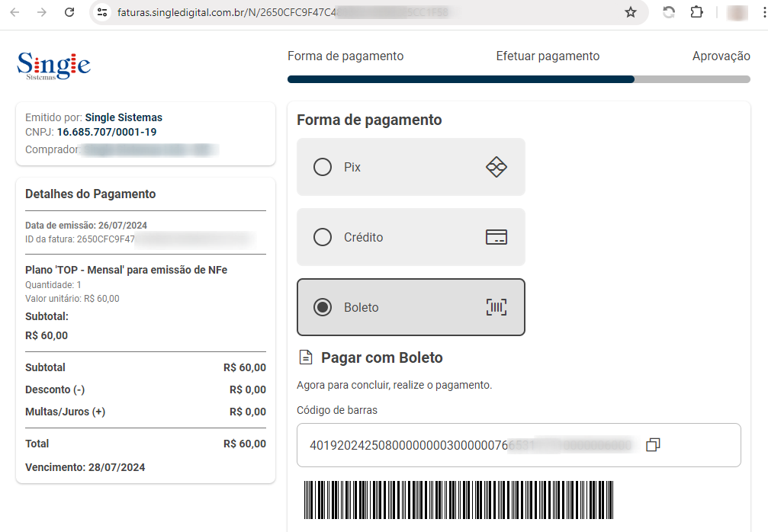
Task: Select the Pix radio button
Action: 323,167
